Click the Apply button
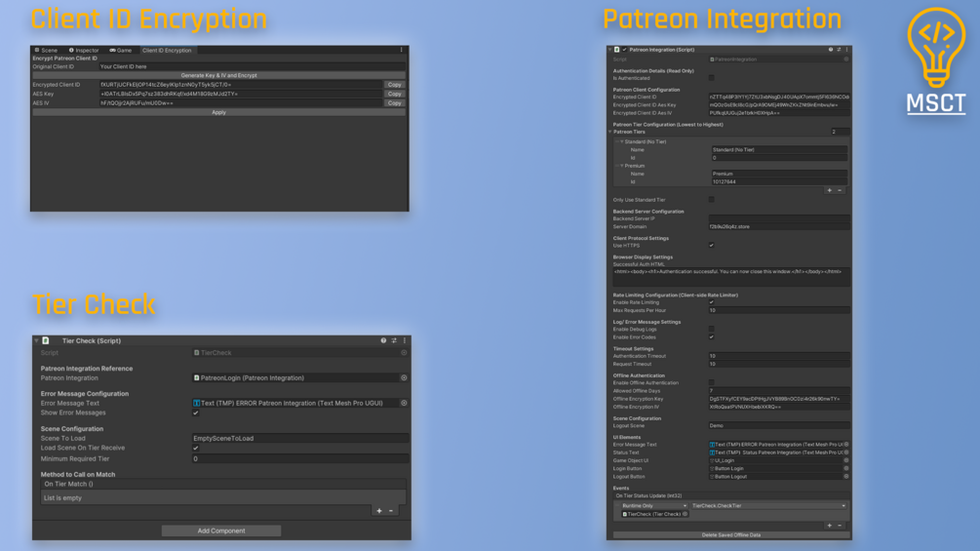Viewport: 980px width, 551px height. click(218, 112)
